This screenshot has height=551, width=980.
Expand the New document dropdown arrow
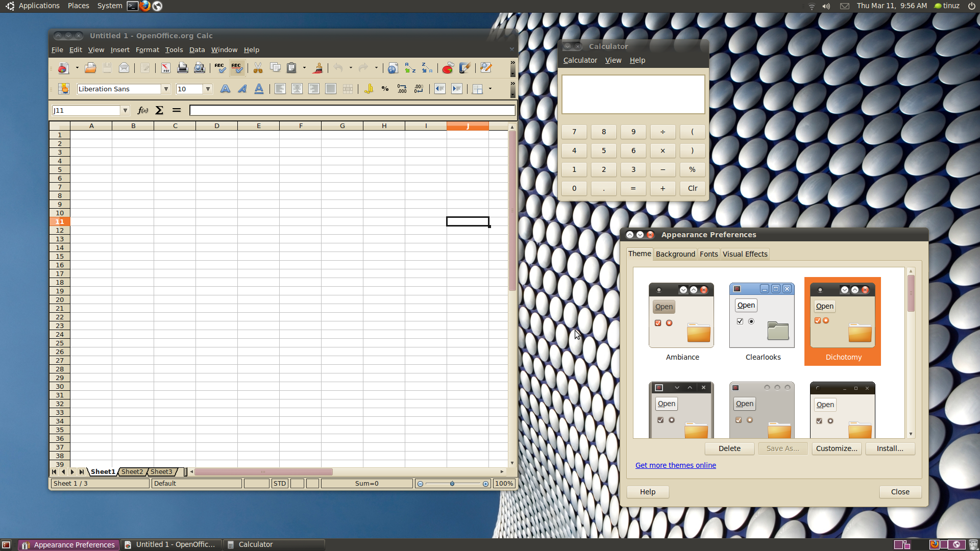[77, 68]
